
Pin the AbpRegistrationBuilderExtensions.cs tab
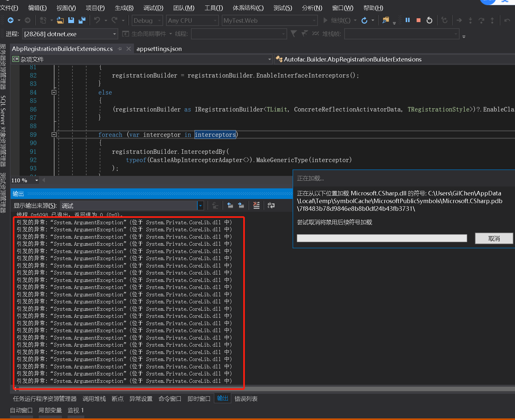(x=120, y=49)
